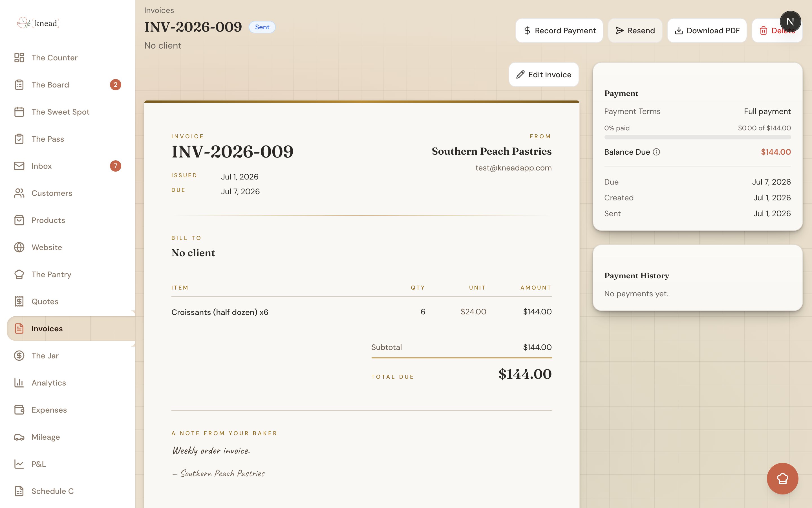Resend the invoice
Image resolution: width=812 pixels, height=508 pixels.
point(635,30)
